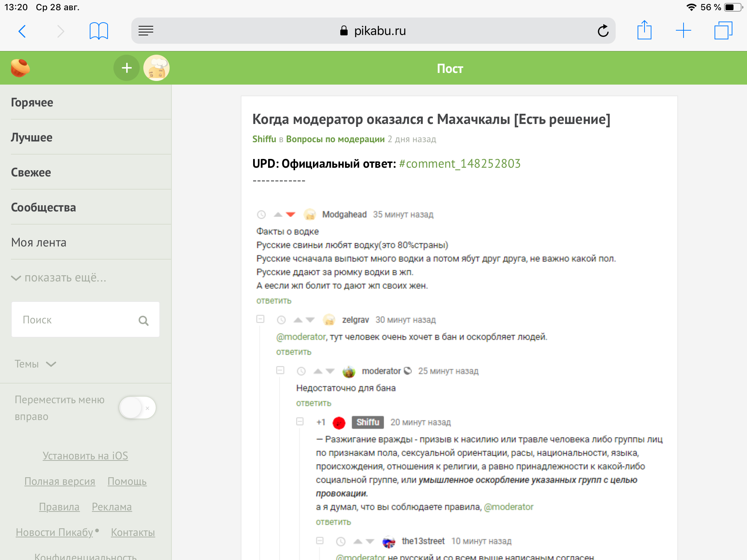
Task: Collapse the moderator comment branch
Action: 280,370
